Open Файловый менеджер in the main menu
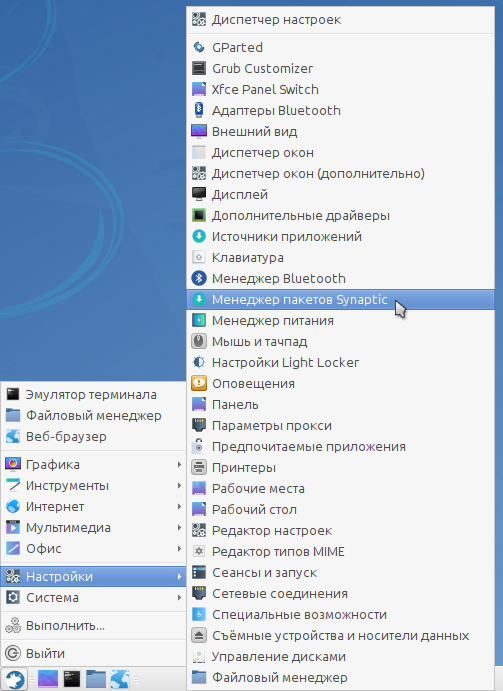The width and height of the screenshot is (503, 691). coord(93,416)
